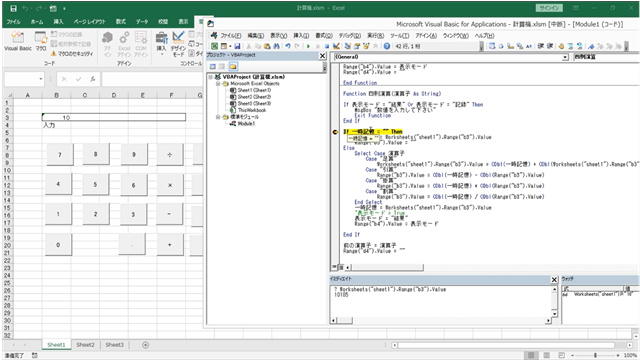The width and height of the screenshot is (640, 360).
Task: Click the Insert UserForm icon in VBA toolbar
Action: tap(224, 46)
